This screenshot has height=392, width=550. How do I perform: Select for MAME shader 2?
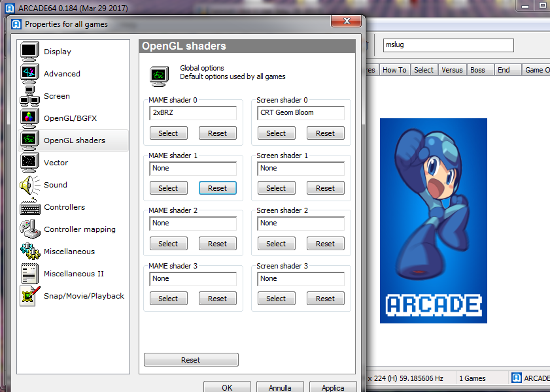click(x=168, y=244)
